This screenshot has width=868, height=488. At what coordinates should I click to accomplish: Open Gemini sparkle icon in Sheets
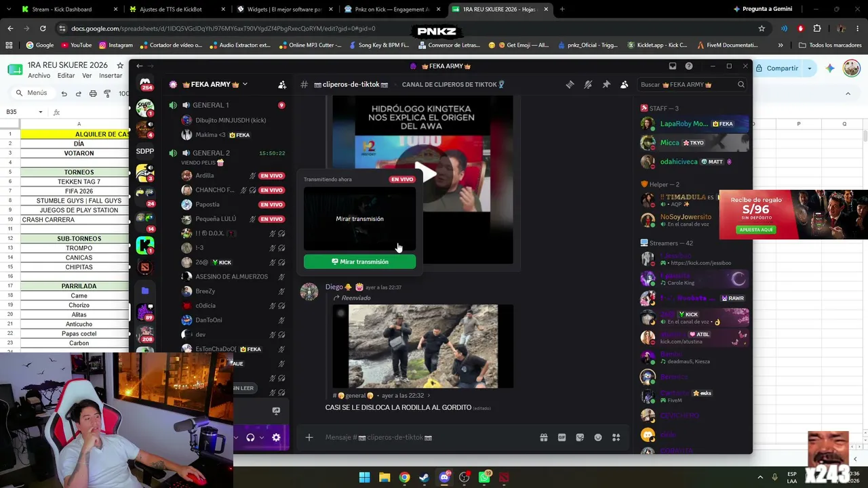[830, 68]
